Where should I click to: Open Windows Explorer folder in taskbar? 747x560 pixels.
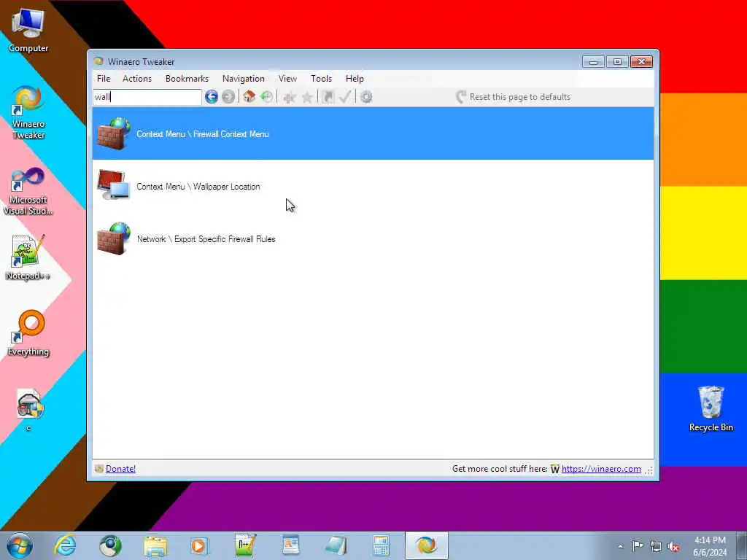pos(155,545)
